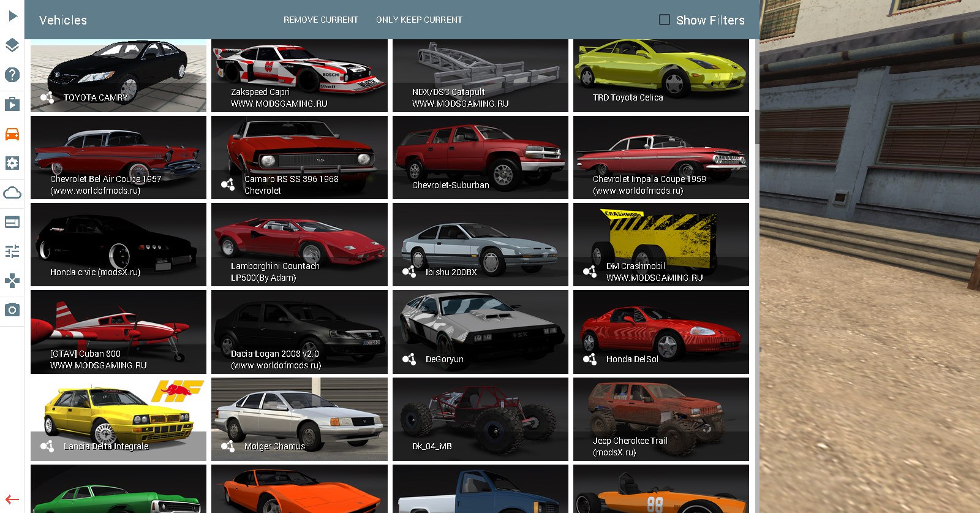Click configurations icon on Honda DelSol tile
This screenshot has width=980, height=513.
pyautogui.click(x=590, y=359)
